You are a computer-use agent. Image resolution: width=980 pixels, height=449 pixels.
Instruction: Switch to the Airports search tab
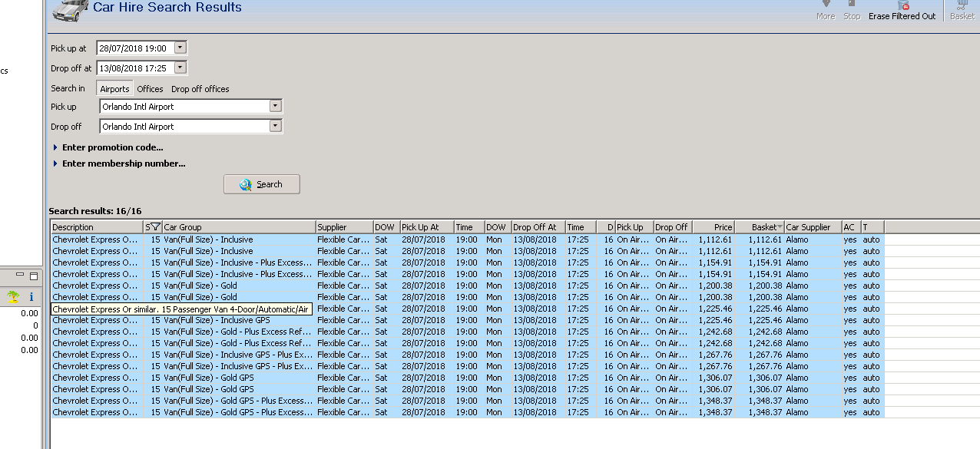pyautogui.click(x=115, y=89)
